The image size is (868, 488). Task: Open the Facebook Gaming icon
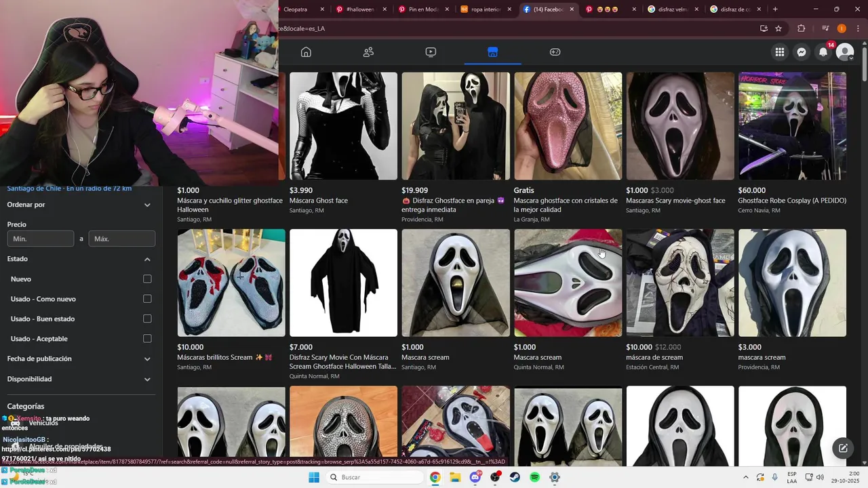point(555,52)
